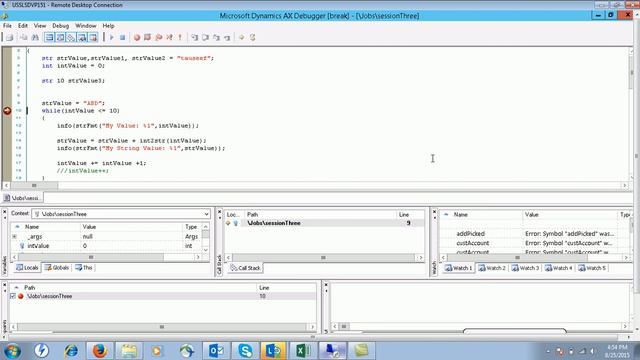Image resolution: width=640 pixels, height=360 pixels.
Task: Toggle the first highlighted window button after binoculars
Action: click(49, 38)
